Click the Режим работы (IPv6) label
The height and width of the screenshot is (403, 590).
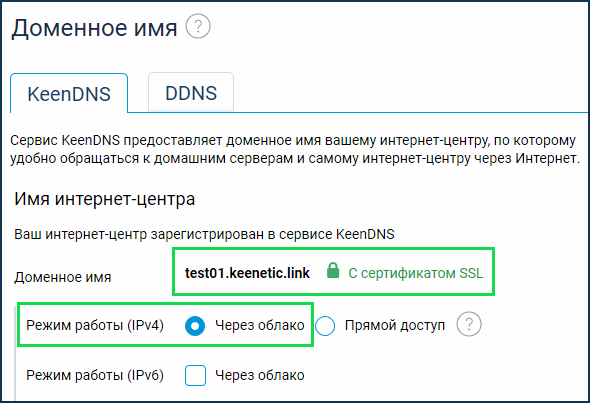coord(95,375)
